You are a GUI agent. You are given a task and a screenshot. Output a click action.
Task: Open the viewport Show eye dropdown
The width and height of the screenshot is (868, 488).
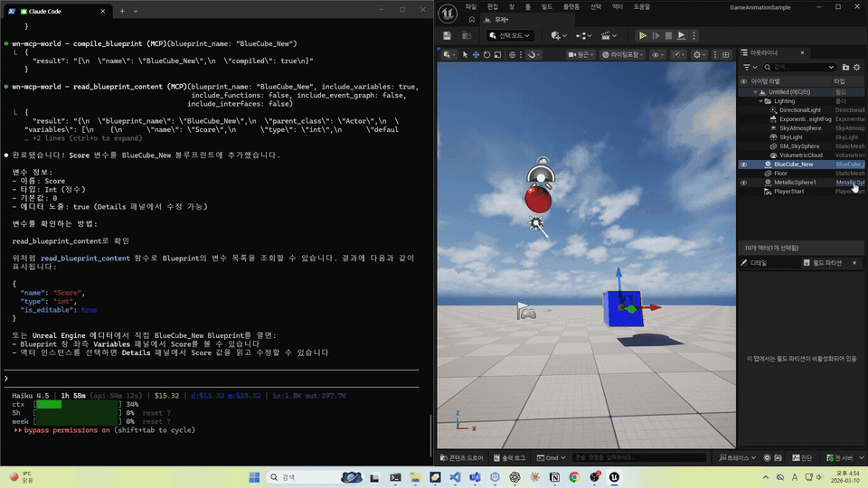point(657,55)
